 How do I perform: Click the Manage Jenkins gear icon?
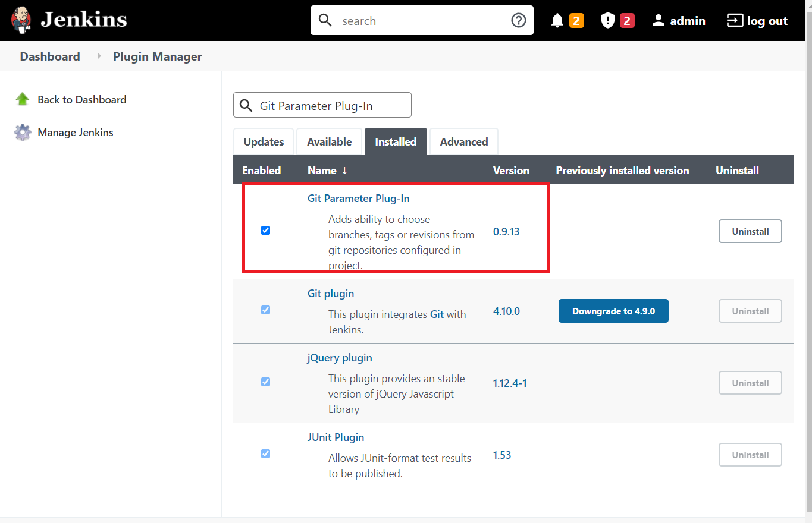click(x=23, y=132)
